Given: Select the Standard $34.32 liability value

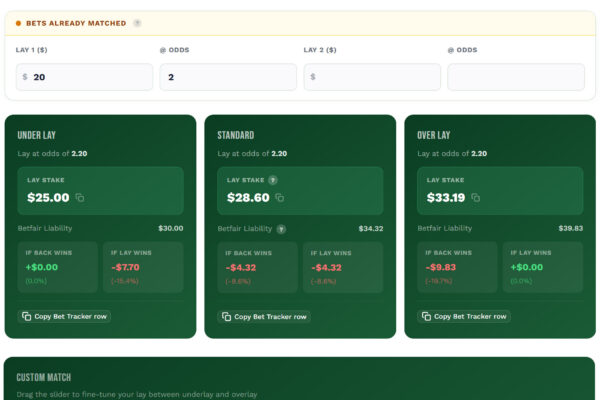Looking at the screenshot, I should pyautogui.click(x=371, y=229).
